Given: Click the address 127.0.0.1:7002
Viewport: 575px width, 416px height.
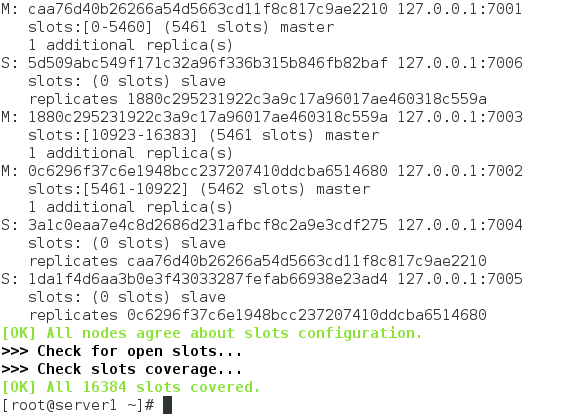Looking at the screenshot, I should (460, 171).
